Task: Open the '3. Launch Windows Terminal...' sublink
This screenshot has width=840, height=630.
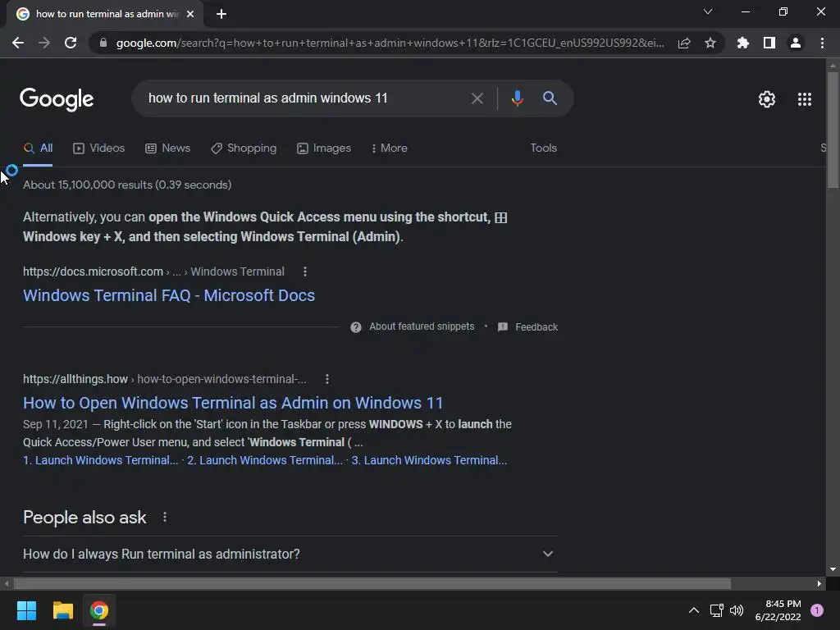Action: pyautogui.click(x=429, y=460)
